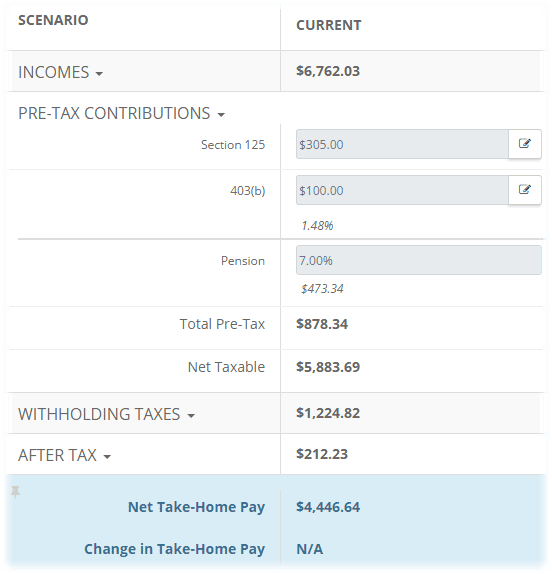Click the INCOMES dropdown caret
552x574 pixels.
(99, 74)
